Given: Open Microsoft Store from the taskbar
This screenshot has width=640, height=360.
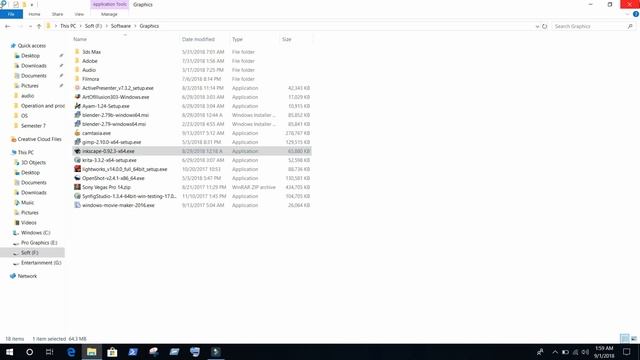Looking at the screenshot, I should point(112,352).
